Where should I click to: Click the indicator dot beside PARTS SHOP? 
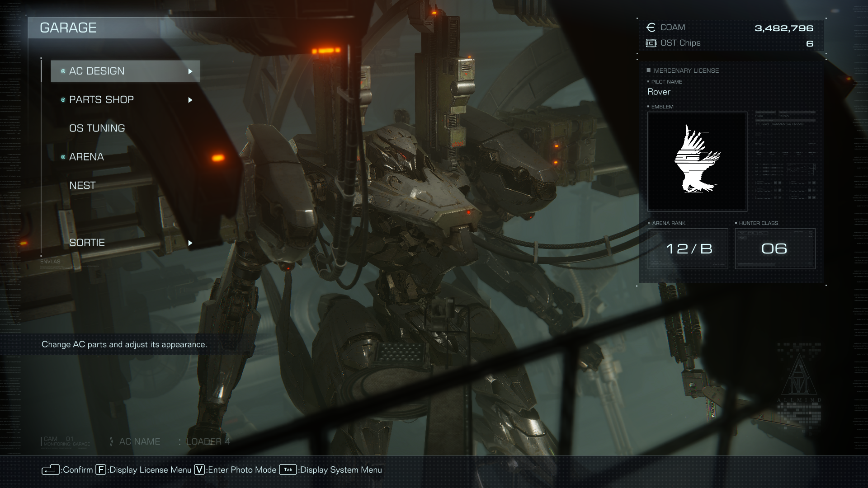coord(63,100)
